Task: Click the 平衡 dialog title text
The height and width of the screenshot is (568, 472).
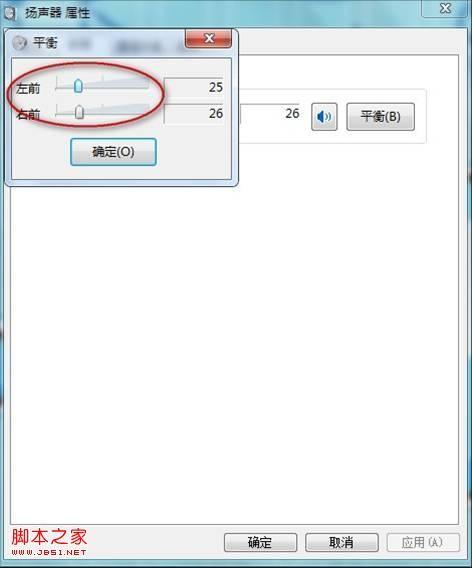Action: point(45,43)
